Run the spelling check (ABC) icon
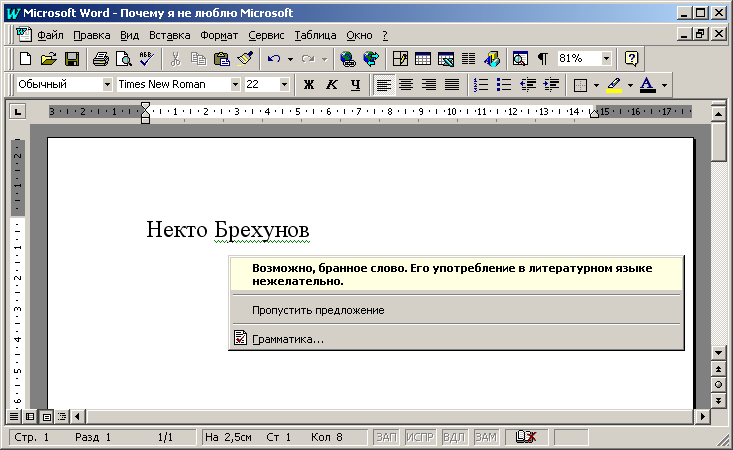This screenshot has height=450, width=733. coord(145,59)
